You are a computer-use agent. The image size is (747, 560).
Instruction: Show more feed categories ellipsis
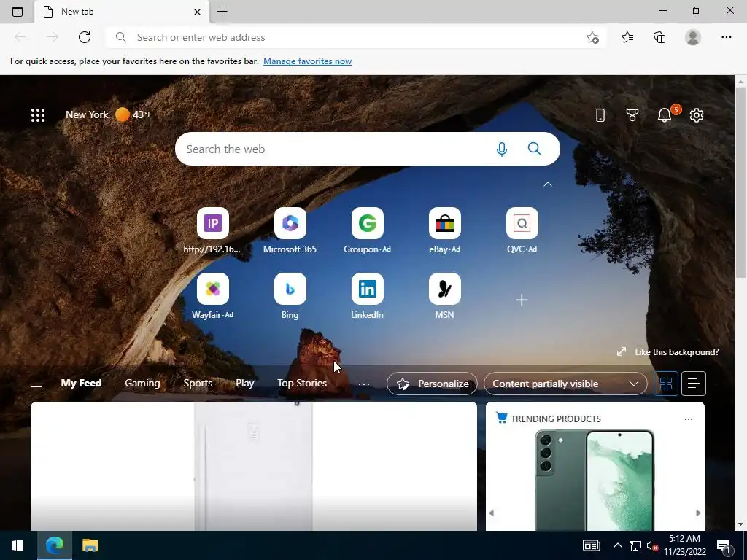(364, 384)
